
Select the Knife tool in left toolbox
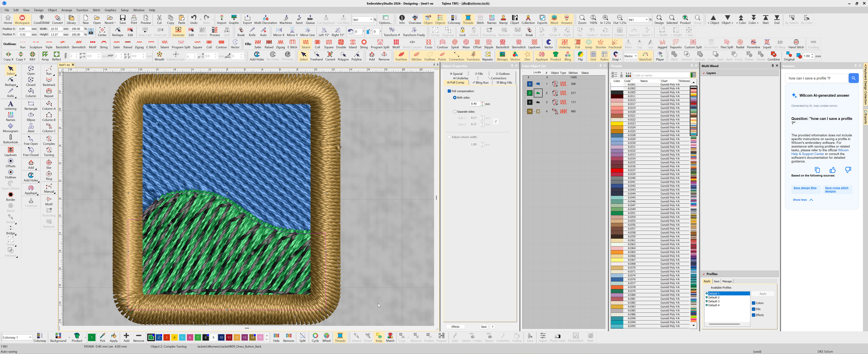tap(11, 92)
